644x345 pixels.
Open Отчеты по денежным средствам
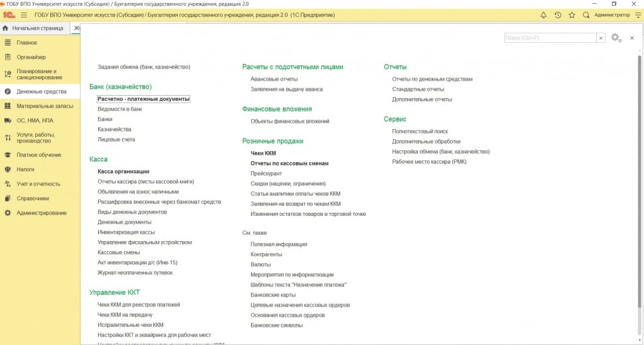tap(433, 79)
